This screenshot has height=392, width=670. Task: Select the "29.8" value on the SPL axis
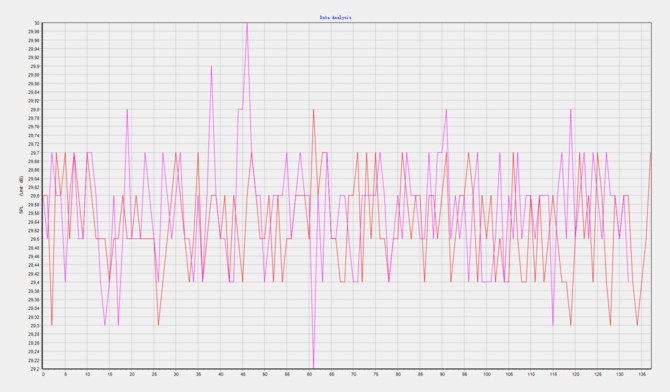(x=35, y=109)
